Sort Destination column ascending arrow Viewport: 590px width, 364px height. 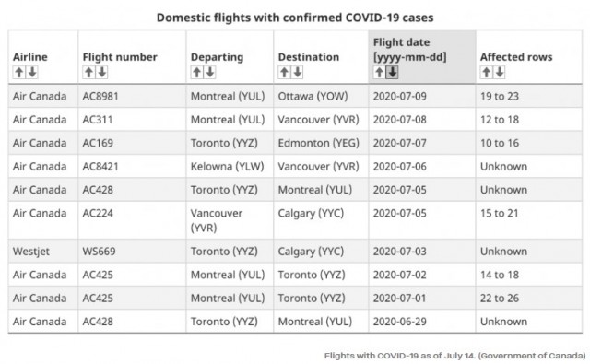click(x=284, y=72)
